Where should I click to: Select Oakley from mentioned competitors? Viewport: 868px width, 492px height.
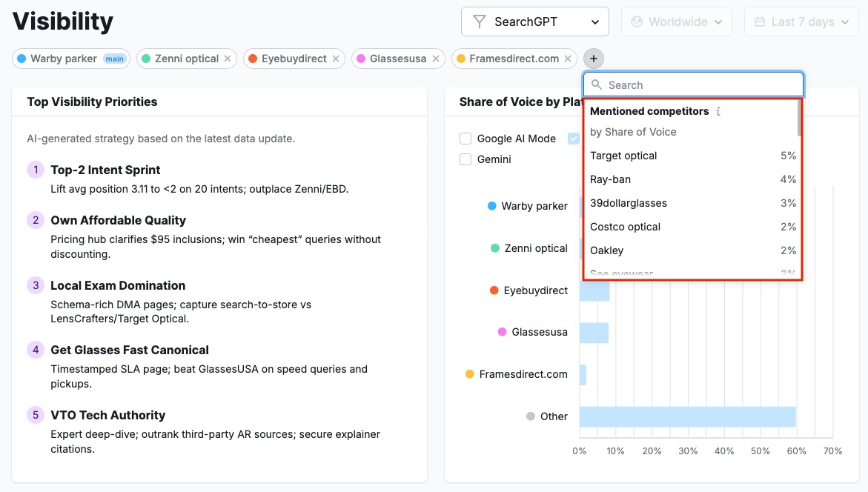(x=692, y=250)
